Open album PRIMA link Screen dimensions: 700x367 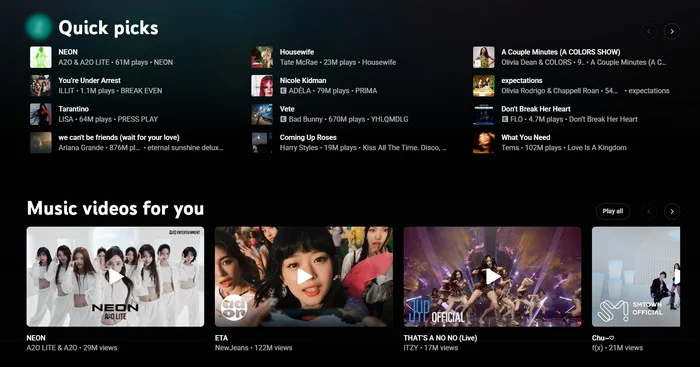[x=366, y=91]
